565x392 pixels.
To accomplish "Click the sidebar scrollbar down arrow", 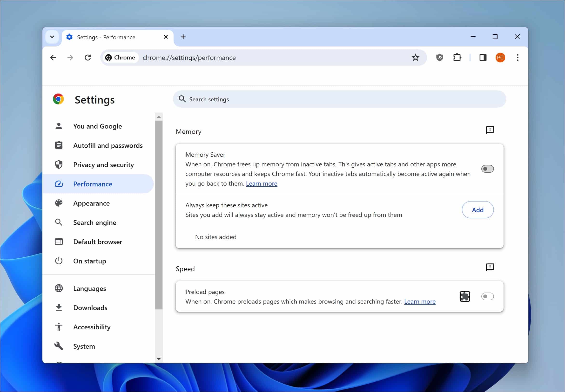I will [x=159, y=359].
